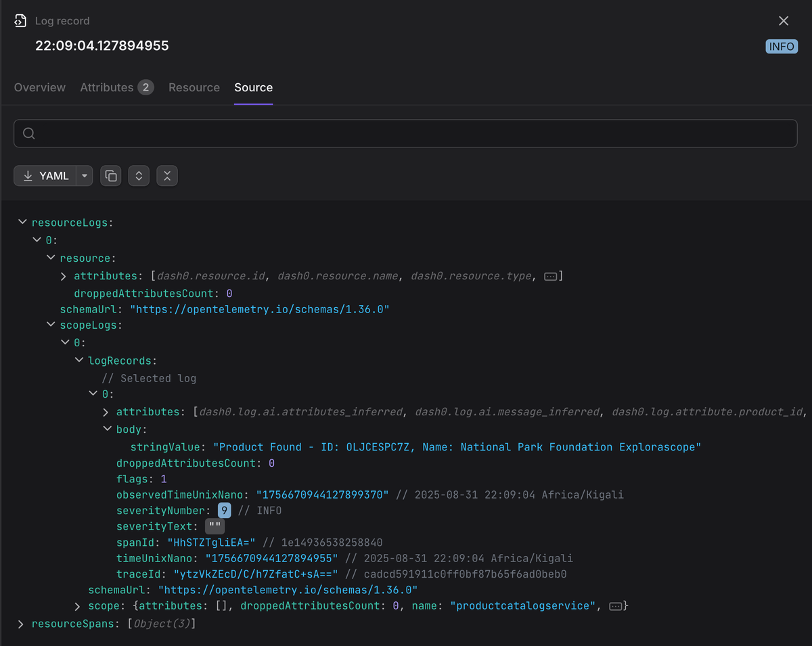The image size is (812, 646).
Task: Click the INFO severity badge
Action: (781, 47)
